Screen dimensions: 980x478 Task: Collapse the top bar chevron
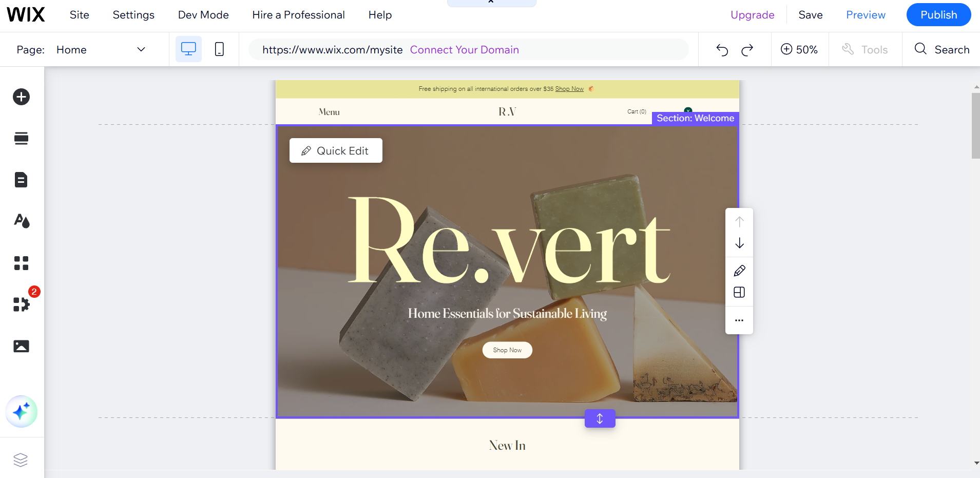click(491, 2)
